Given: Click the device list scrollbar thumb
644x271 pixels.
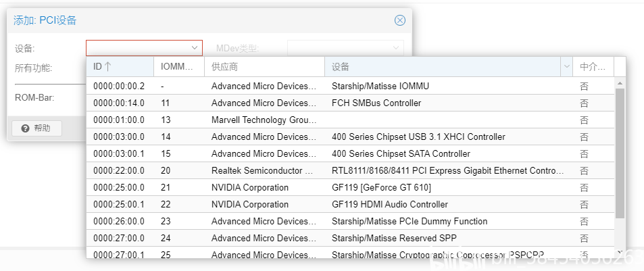Looking at the screenshot, I should pyautogui.click(x=620, y=152).
